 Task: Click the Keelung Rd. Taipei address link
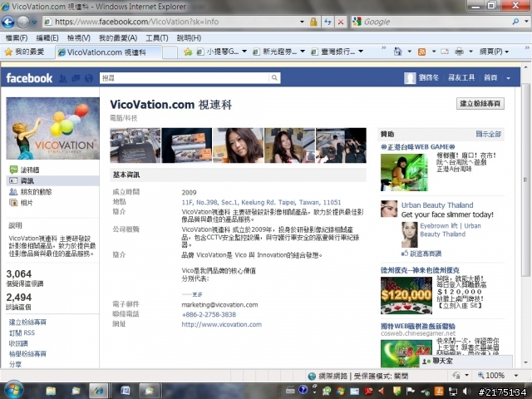(261, 203)
